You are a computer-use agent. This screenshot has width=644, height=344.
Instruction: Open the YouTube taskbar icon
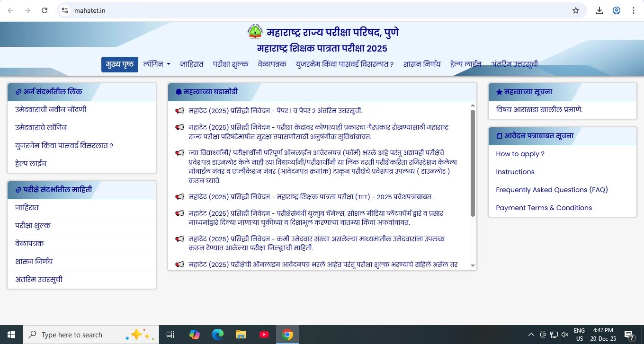(x=264, y=335)
